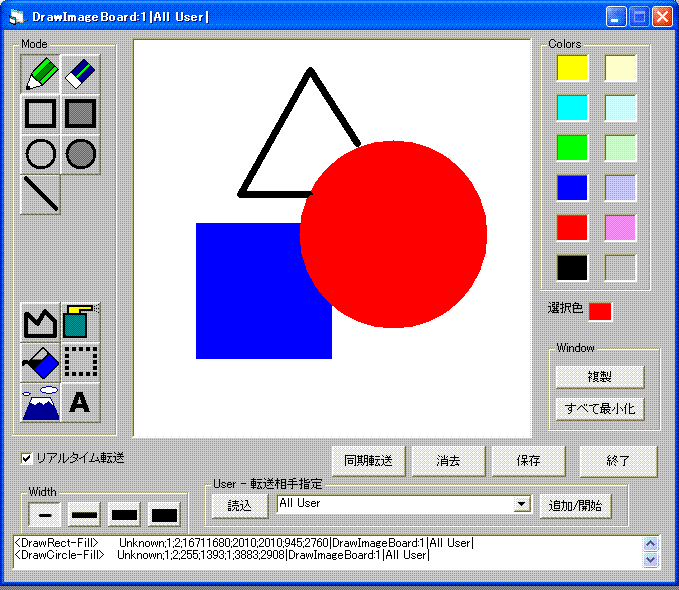Set the thickest line width
The height and width of the screenshot is (590, 679).
click(164, 515)
